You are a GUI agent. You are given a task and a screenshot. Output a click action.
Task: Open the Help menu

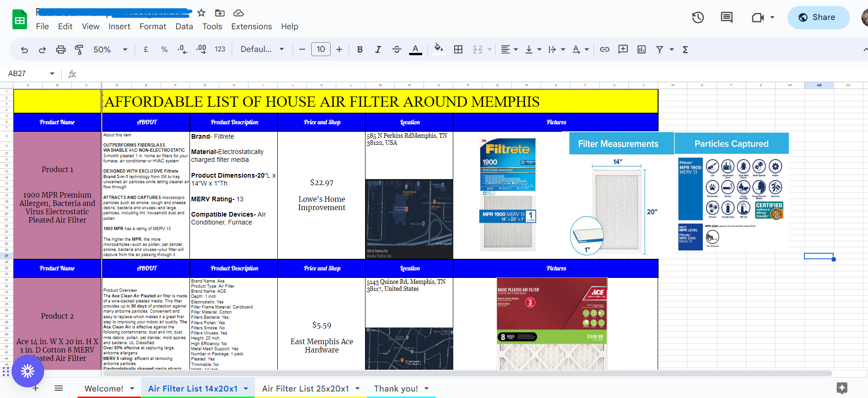coord(290,26)
